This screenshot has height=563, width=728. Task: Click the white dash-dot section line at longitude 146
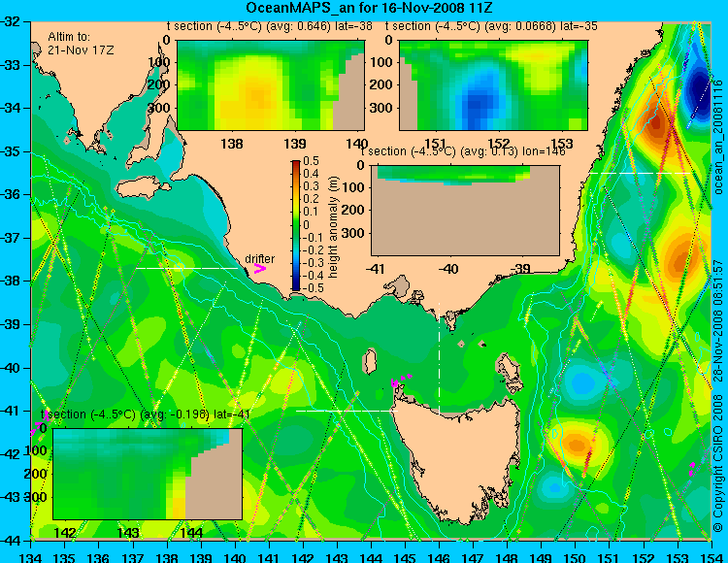(439, 358)
